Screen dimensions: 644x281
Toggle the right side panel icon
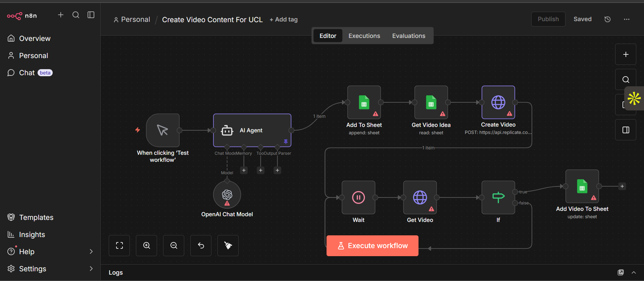pyautogui.click(x=626, y=130)
